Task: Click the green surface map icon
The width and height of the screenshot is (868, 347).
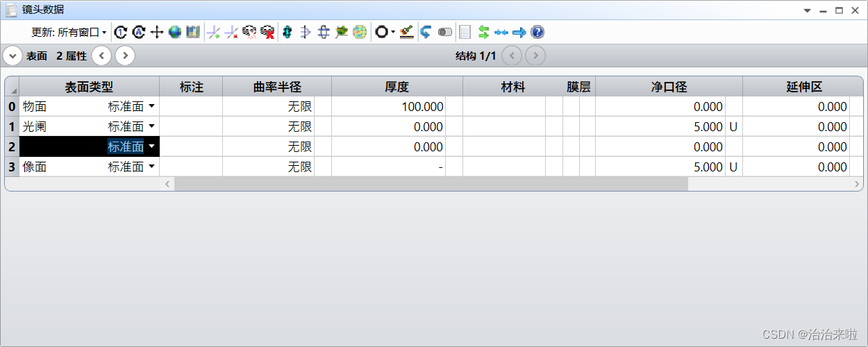Action: [342, 32]
